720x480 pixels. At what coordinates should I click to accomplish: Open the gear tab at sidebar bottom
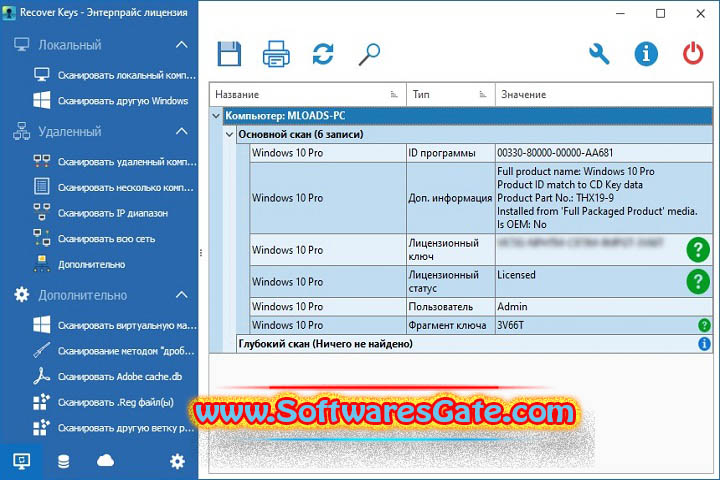click(x=177, y=461)
